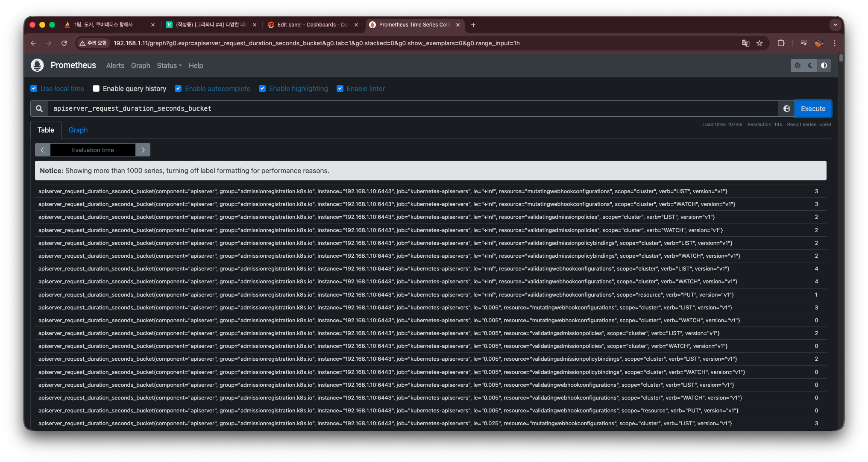Expand the Status dropdown menu
Screen dimensions: 868x462
click(x=169, y=65)
